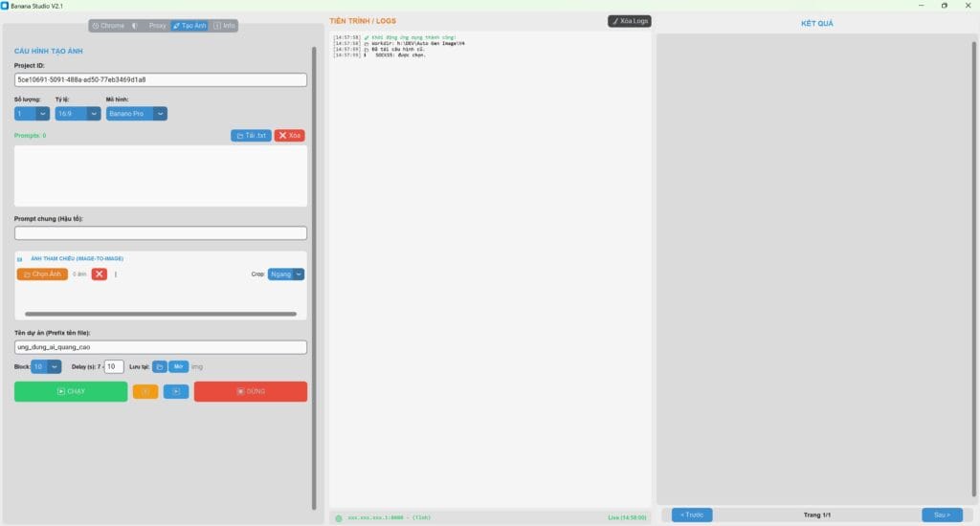Screen dimensions: 980x526
Task: Click the proxy address status text
Action: coord(389,518)
